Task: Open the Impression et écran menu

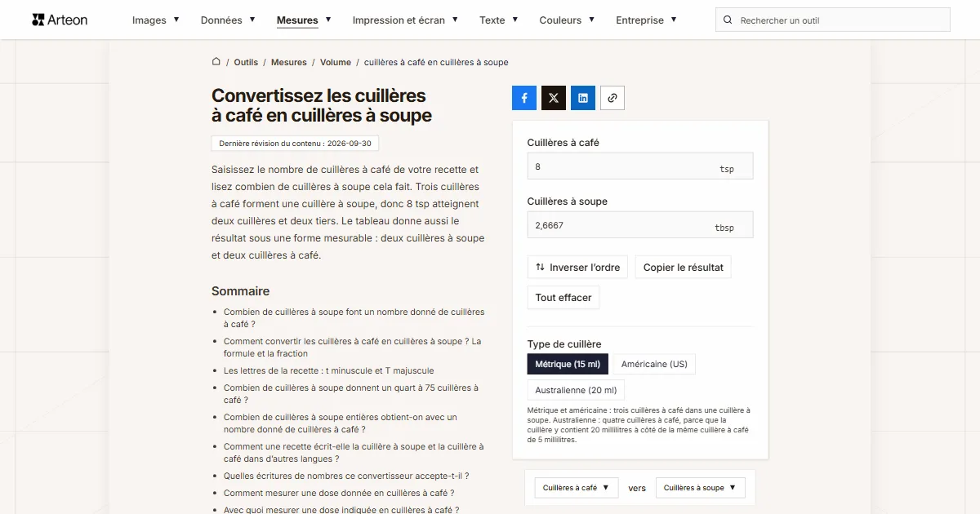Action: (405, 20)
